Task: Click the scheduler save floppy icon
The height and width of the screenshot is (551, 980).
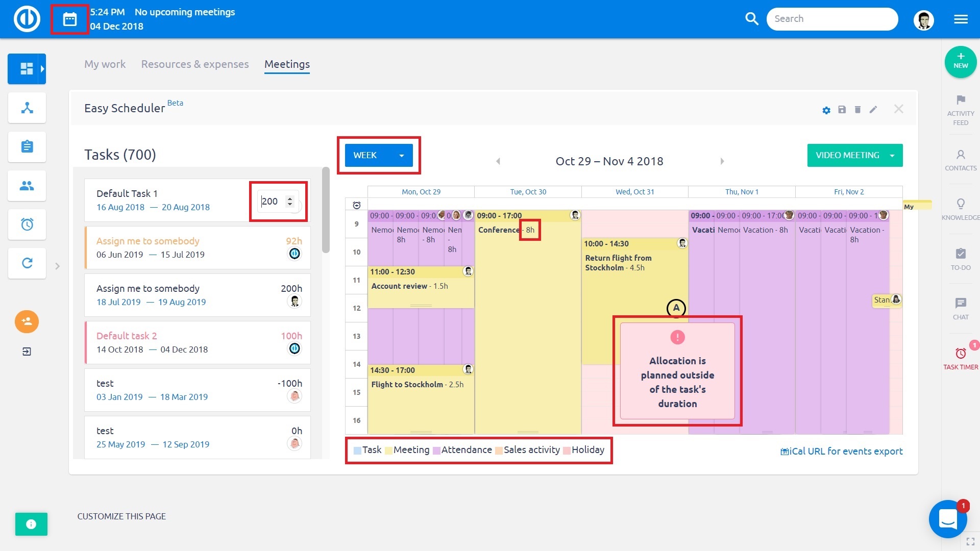Action: tap(842, 110)
